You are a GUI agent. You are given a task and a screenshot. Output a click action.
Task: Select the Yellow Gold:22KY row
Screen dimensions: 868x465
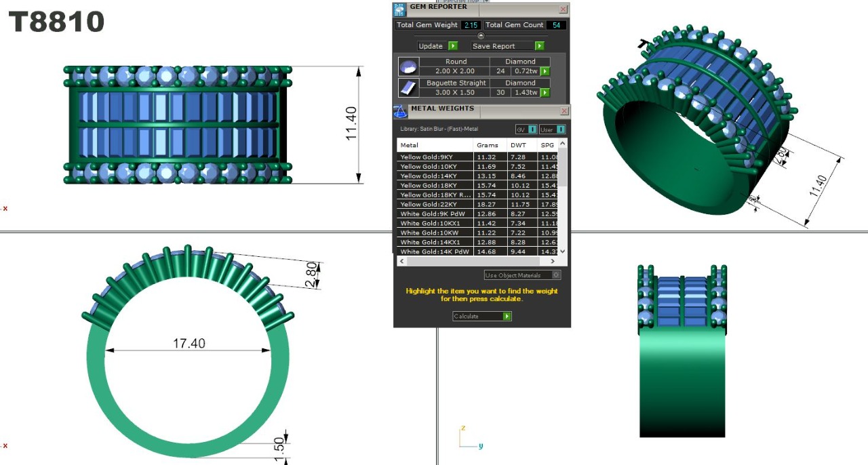point(477,205)
